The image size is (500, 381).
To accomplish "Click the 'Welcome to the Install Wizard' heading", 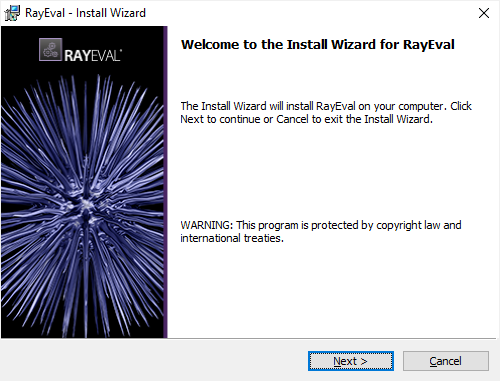I will coord(318,45).
